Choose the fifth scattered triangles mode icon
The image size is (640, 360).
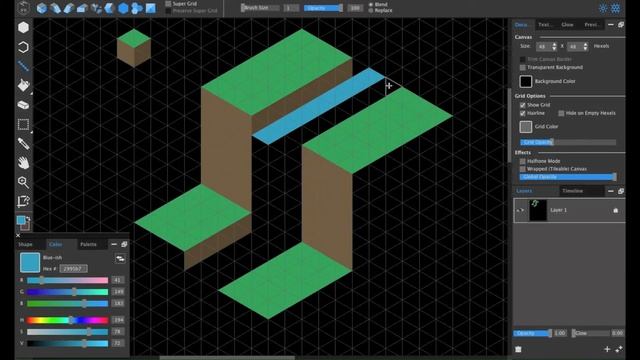coord(96,8)
